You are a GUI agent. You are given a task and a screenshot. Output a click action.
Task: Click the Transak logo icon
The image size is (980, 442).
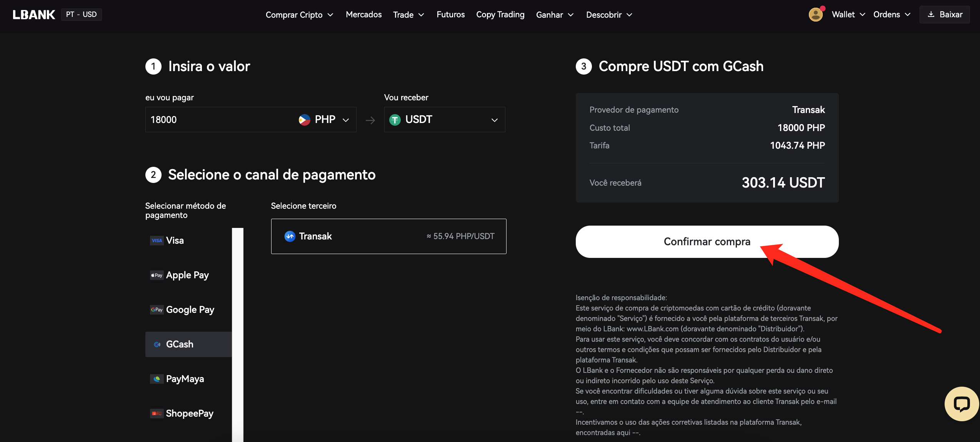pyautogui.click(x=290, y=236)
